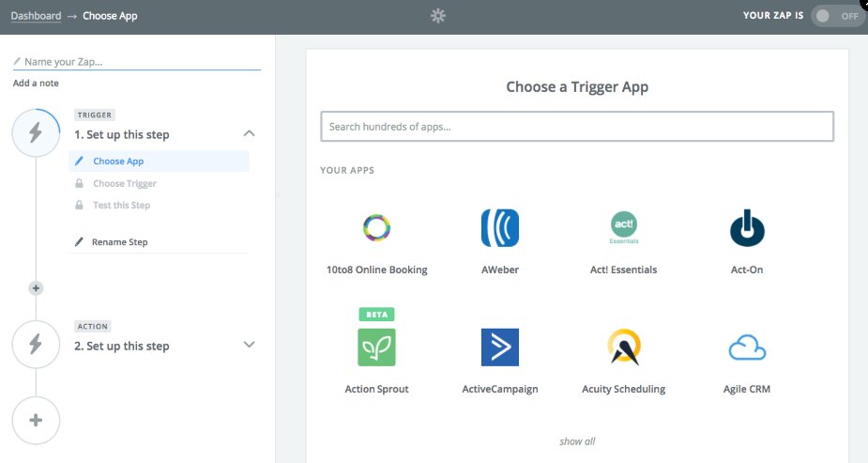This screenshot has width=868, height=463.
Task: Click the lock icon beside Test this Step
Action: tap(79, 205)
